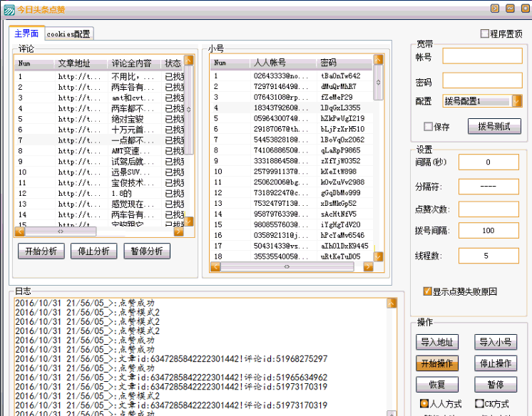Select comment row amt和cvt...
Image resolution: width=532 pixels, height=416 pixels.
point(100,98)
